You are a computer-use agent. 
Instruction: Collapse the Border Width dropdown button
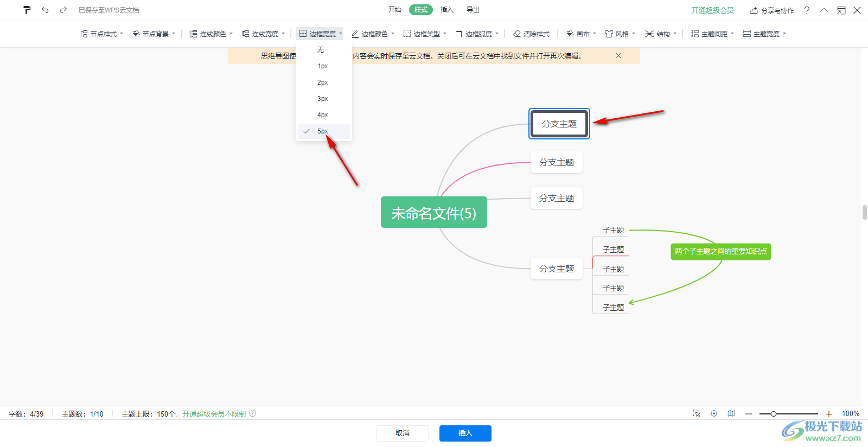click(320, 34)
